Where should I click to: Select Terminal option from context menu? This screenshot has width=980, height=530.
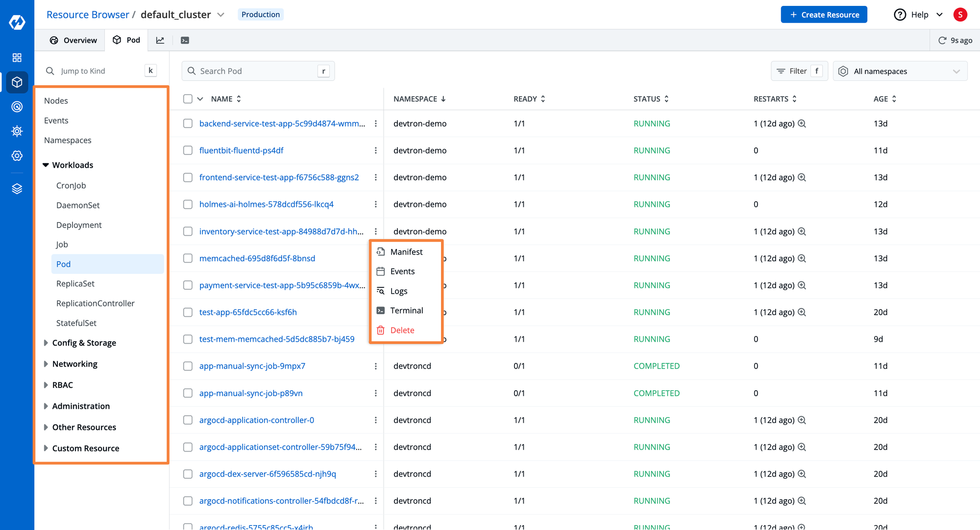tap(405, 310)
